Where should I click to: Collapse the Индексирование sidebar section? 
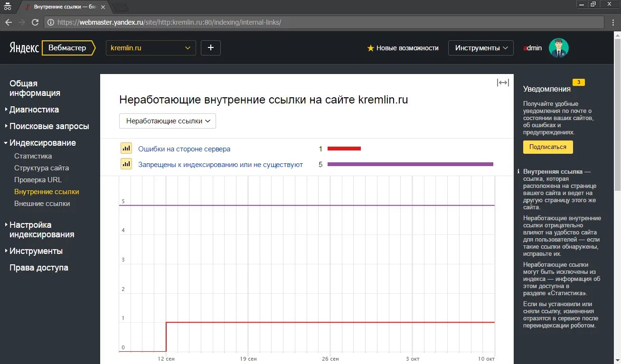click(x=40, y=143)
